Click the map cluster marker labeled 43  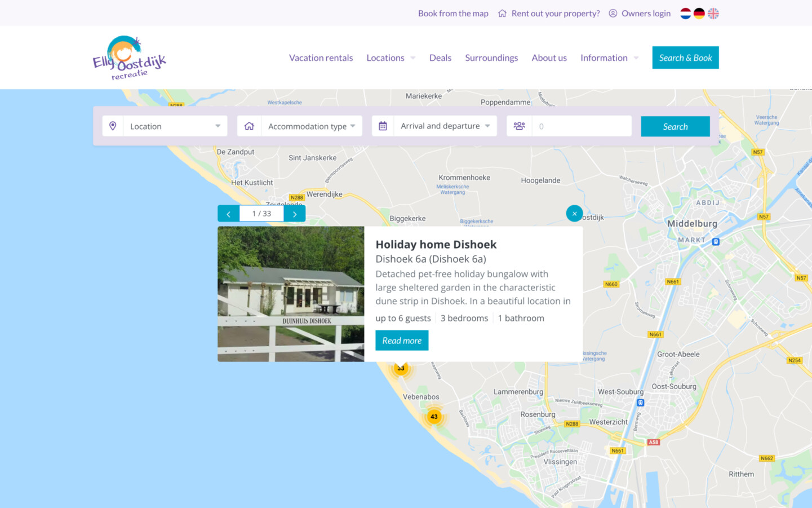(x=434, y=417)
